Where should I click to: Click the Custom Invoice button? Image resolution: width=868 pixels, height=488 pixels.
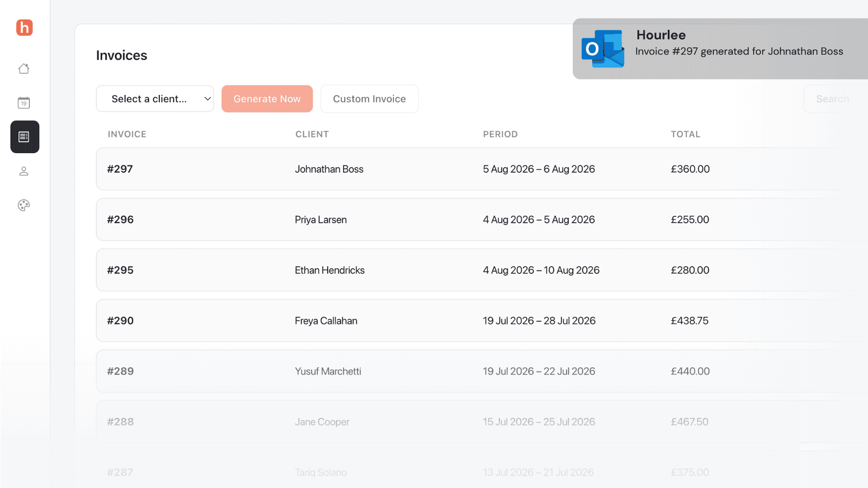[369, 99]
